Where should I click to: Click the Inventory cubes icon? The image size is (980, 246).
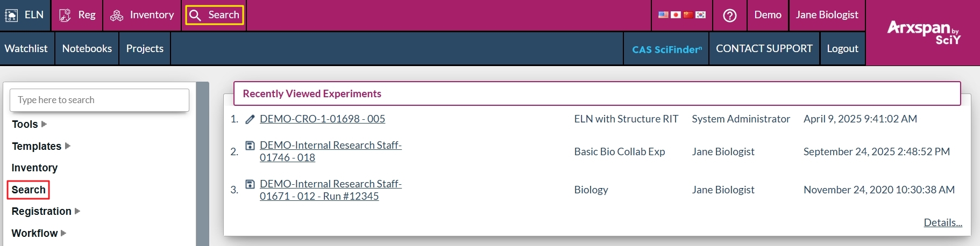point(117,15)
